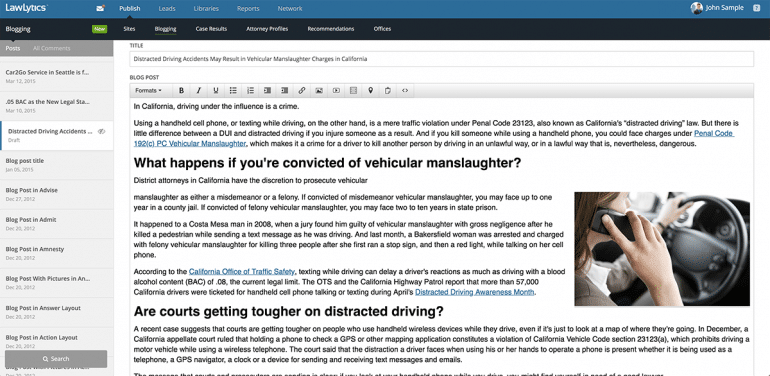Open the .05 BAC as the New Legal post
Image resolution: width=770 pixels, height=376 pixels.
pyautogui.click(x=56, y=105)
